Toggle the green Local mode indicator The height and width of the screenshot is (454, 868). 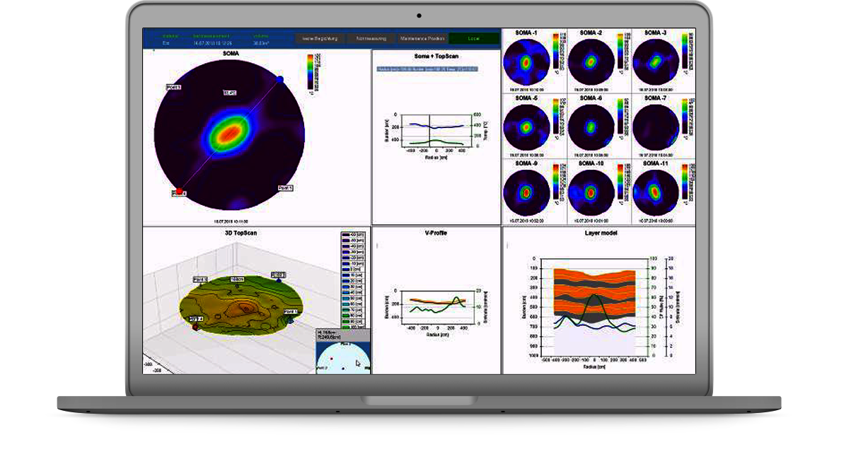point(473,38)
